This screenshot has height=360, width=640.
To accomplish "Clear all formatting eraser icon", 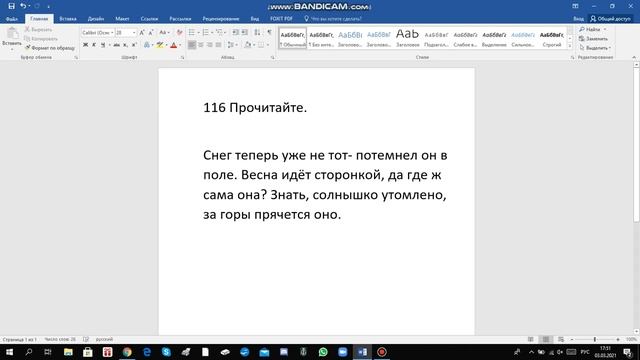I will [179, 32].
